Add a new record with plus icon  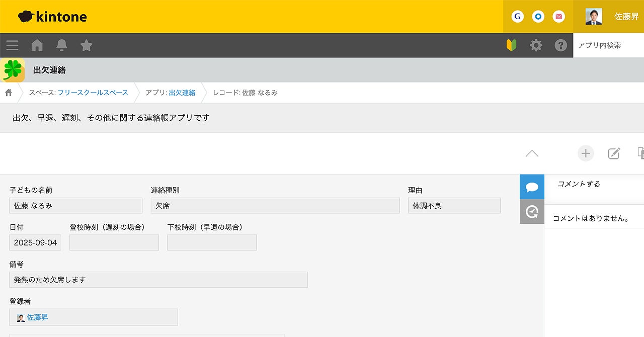(x=586, y=153)
